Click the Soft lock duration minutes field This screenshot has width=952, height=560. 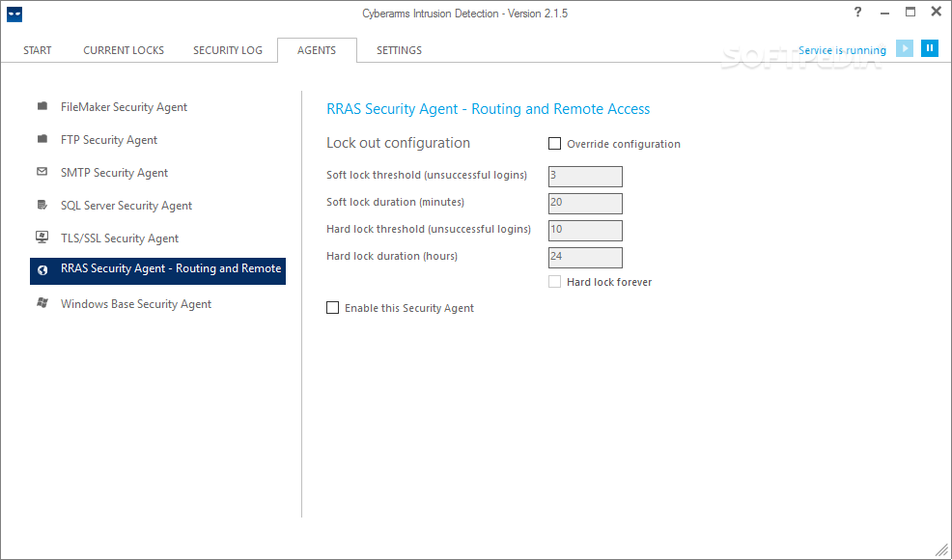[x=585, y=204]
